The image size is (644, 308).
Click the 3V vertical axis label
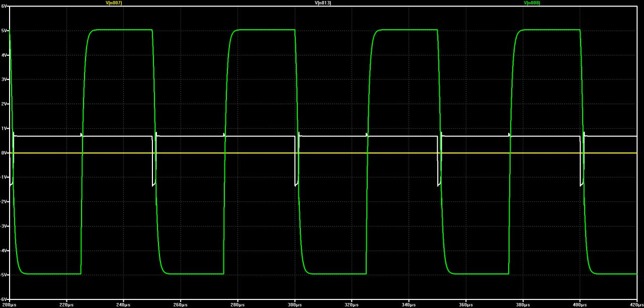(4, 80)
